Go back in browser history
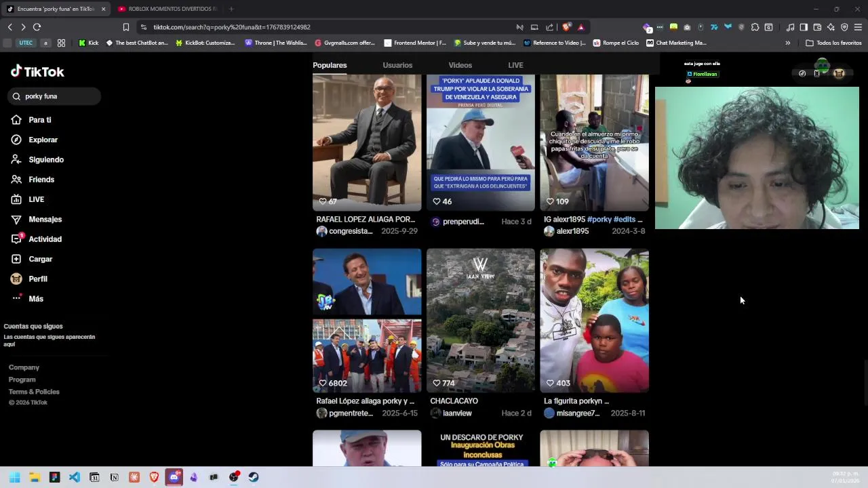The width and height of the screenshot is (868, 488). [9, 27]
